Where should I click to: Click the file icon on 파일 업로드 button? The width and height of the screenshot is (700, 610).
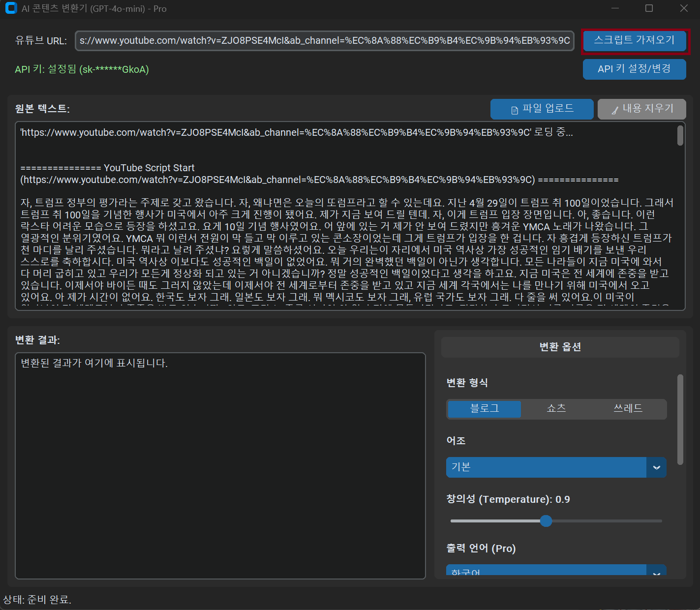(x=515, y=110)
